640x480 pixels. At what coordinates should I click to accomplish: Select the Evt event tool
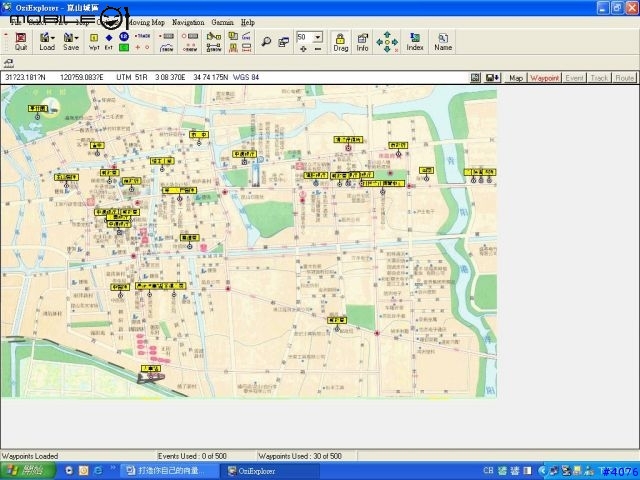point(109,42)
